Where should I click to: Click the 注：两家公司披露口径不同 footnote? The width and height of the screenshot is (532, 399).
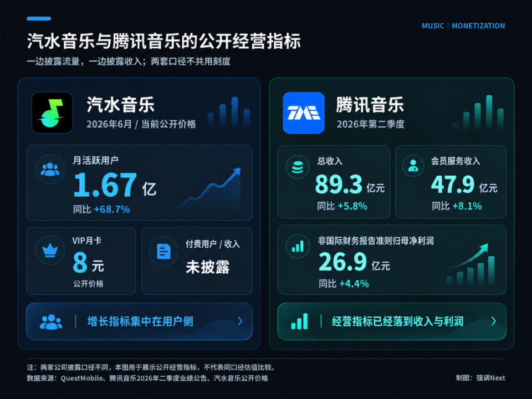[152, 367]
